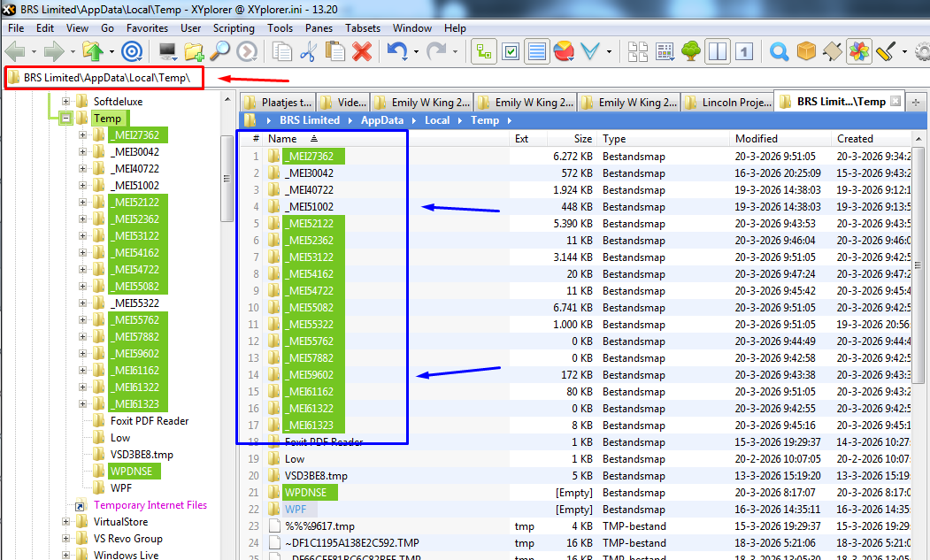Viewport: 930px width, 560px height.
Task: Open the Back button history dropdown
Action: click(x=33, y=52)
